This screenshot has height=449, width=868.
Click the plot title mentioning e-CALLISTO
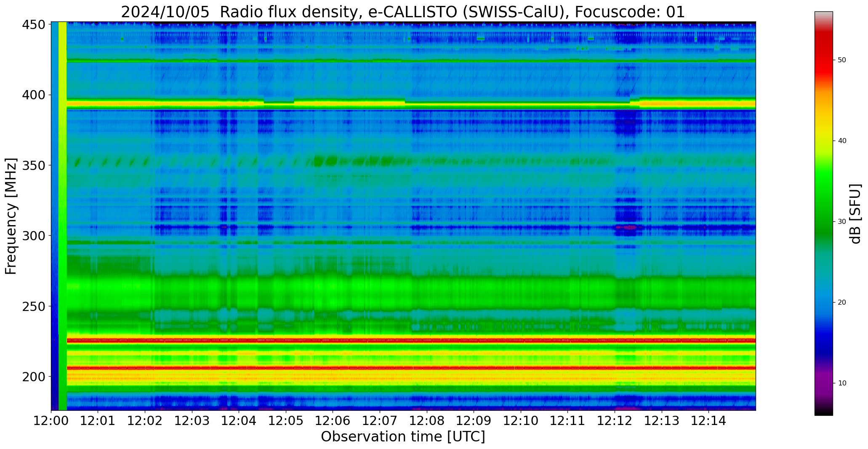(403, 12)
